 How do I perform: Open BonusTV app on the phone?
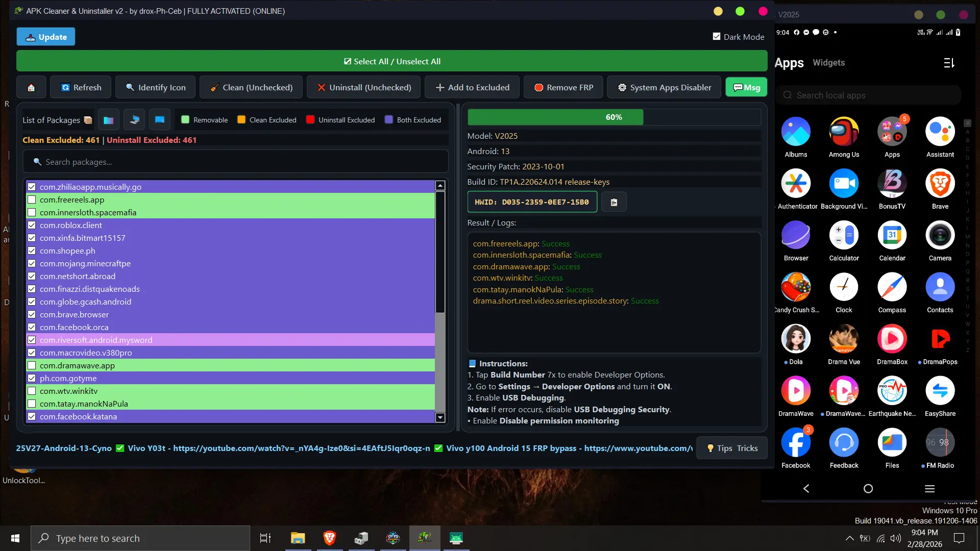(x=892, y=183)
